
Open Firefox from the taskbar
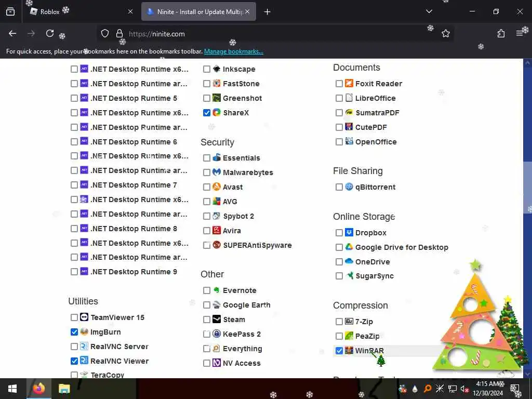(x=38, y=389)
